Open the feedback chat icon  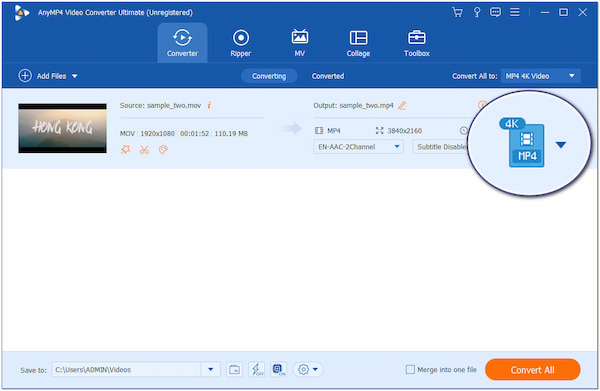click(x=495, y=12)
